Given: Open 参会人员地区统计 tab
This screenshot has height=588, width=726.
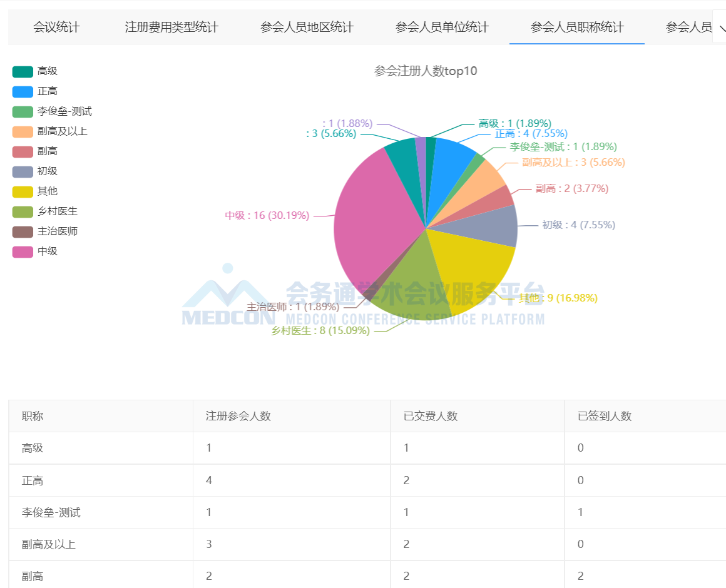Looking at the screenshot, I should click(307, 28).
